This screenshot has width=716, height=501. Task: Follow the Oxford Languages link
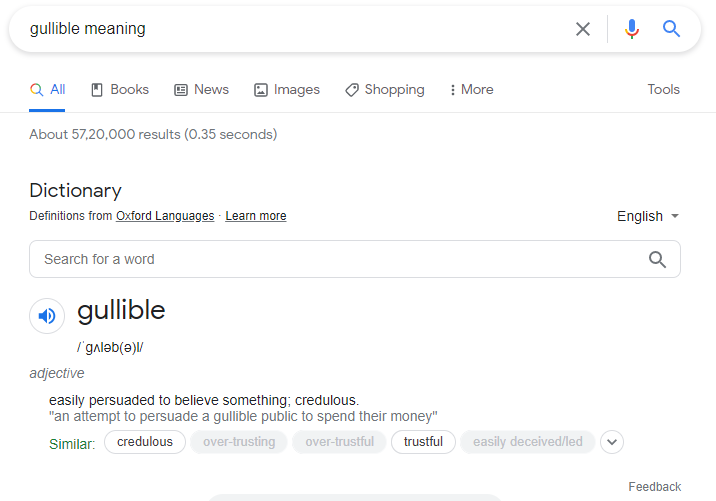pyautogui.click(x=165, y=216)
